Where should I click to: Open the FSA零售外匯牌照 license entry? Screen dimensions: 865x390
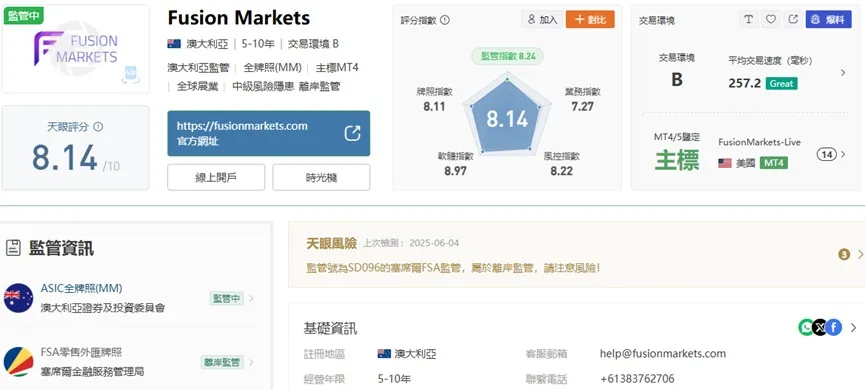(x=82, y=352)
